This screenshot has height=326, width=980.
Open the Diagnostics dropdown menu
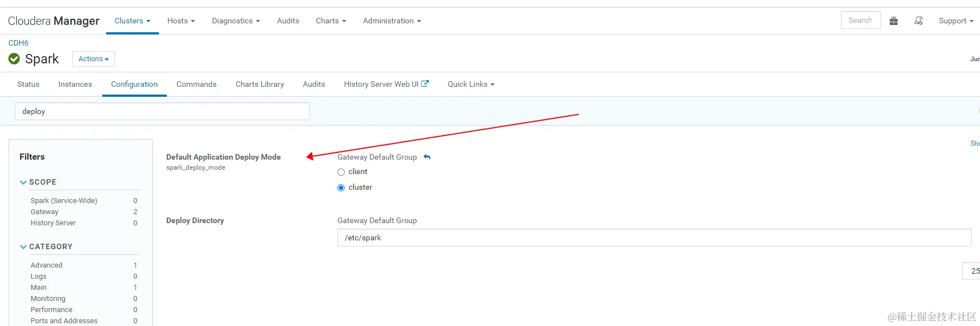click(236, 21)
